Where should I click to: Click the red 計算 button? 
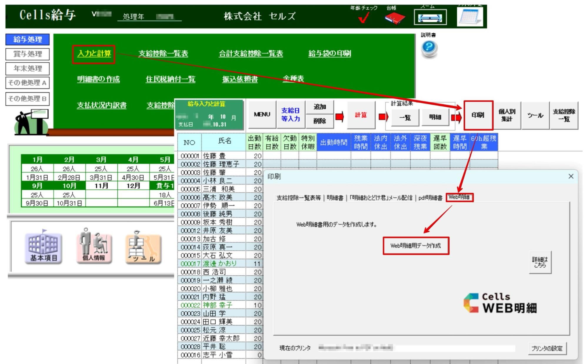361,115
